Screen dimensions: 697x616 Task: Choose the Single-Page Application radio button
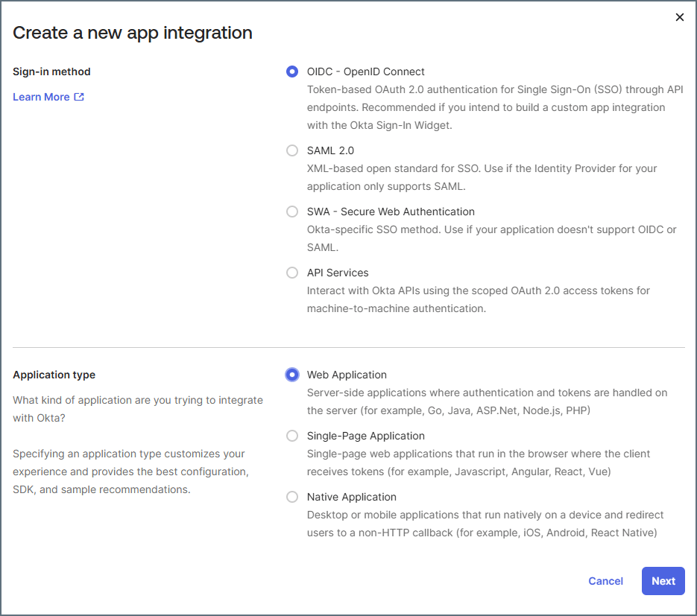tap(292, 436)
